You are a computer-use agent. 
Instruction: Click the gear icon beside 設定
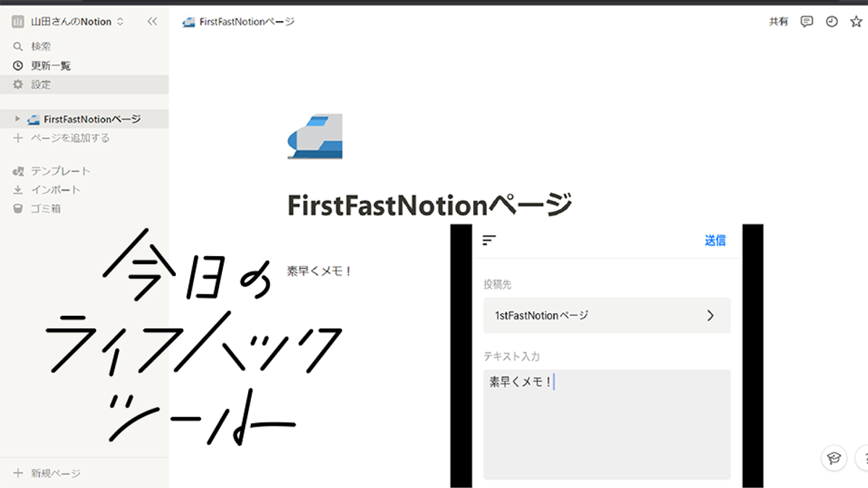point(18,84)
